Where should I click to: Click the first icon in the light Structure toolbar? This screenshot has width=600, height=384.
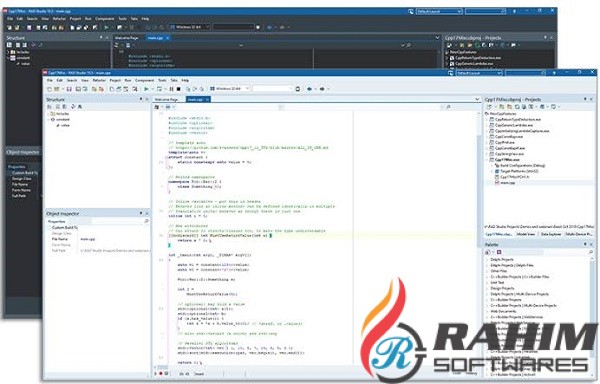(49, 107)
